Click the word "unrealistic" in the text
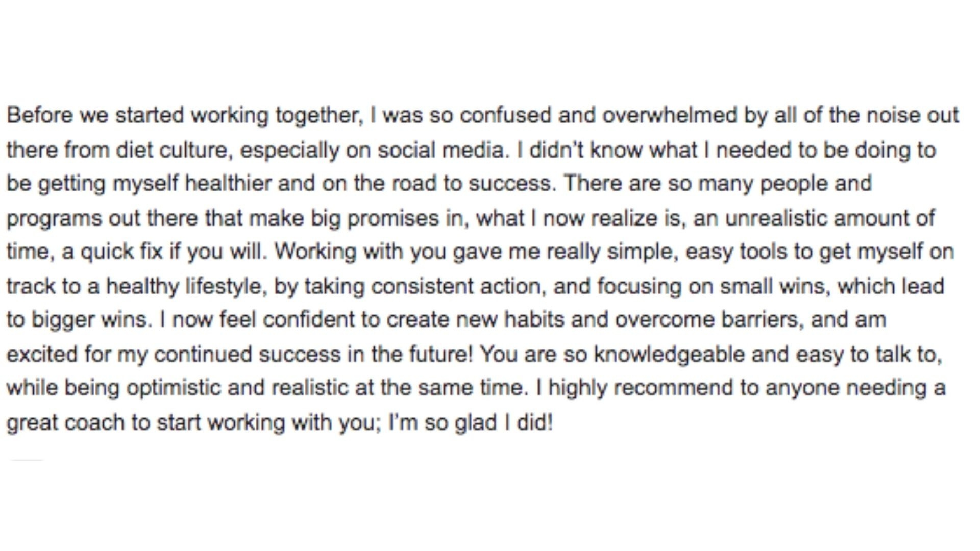Screen dimensions: 980x551 coord(776,218)
